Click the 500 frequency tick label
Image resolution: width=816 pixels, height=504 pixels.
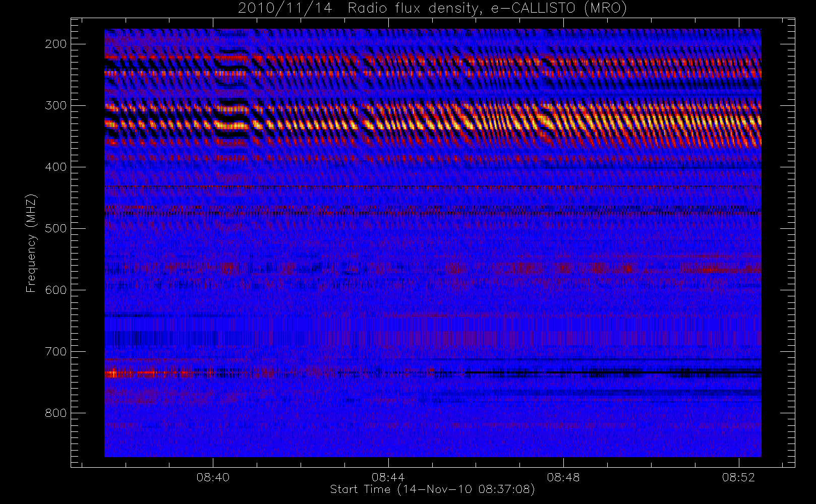click(x=55, y=228)
